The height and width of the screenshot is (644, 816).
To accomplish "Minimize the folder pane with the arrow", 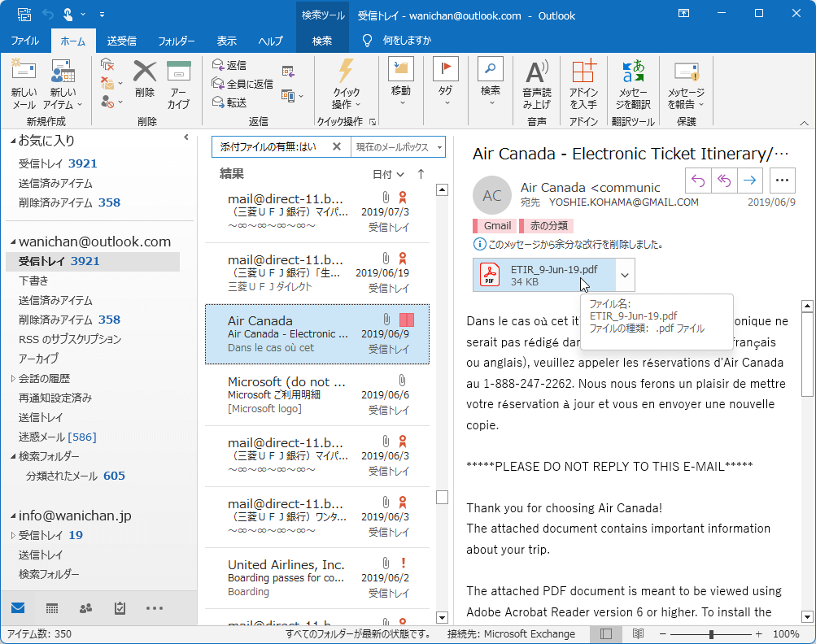I will (186, 137).
